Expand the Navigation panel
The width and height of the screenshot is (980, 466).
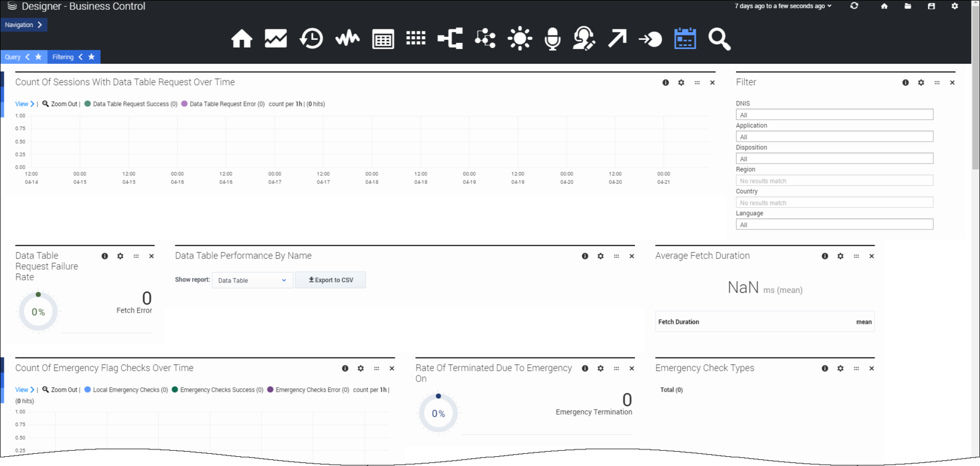pos(23,25)
